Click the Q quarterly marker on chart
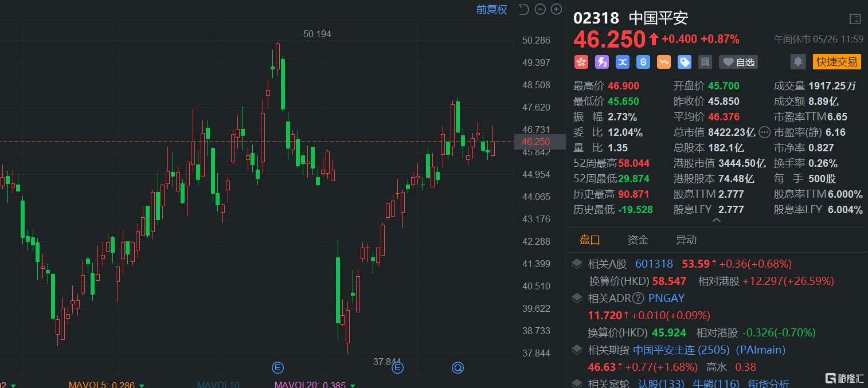Screen dimensions: 868x388 point(458,367)
